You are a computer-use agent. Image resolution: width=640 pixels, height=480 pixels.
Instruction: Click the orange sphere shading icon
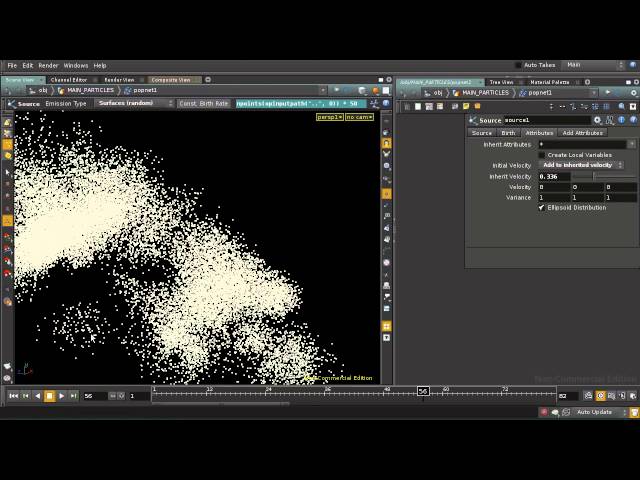(x=376, y=91)
